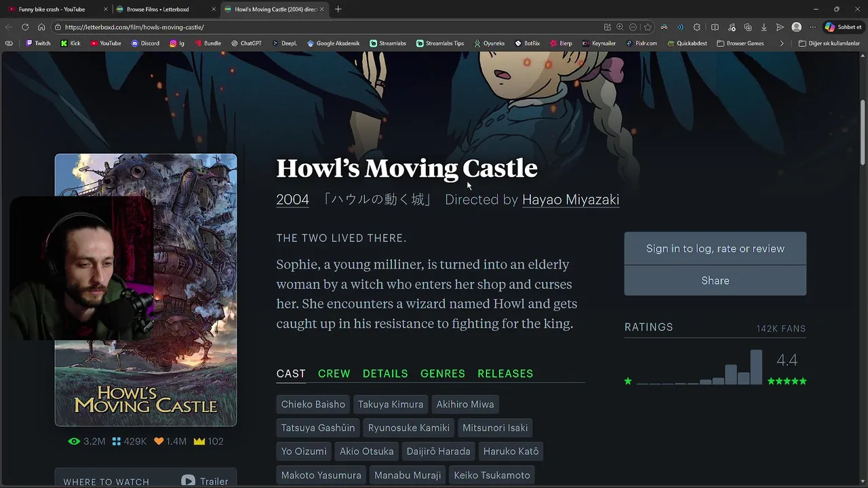
Task: Switch to the Funny bike crash YouTube tab
Action: (x=52, y=9)
